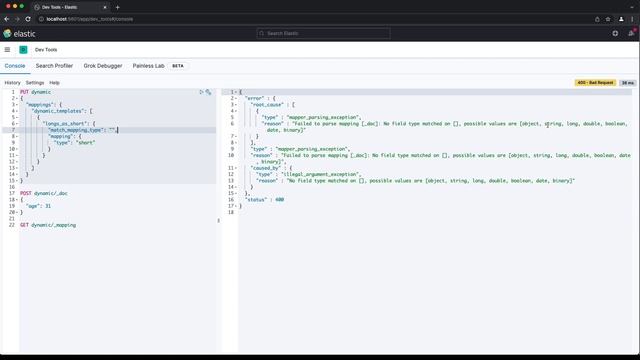This screenshot has height=360, width=640.
Task: Click the "match_mapping_type" line in editor
Action: 83,130
